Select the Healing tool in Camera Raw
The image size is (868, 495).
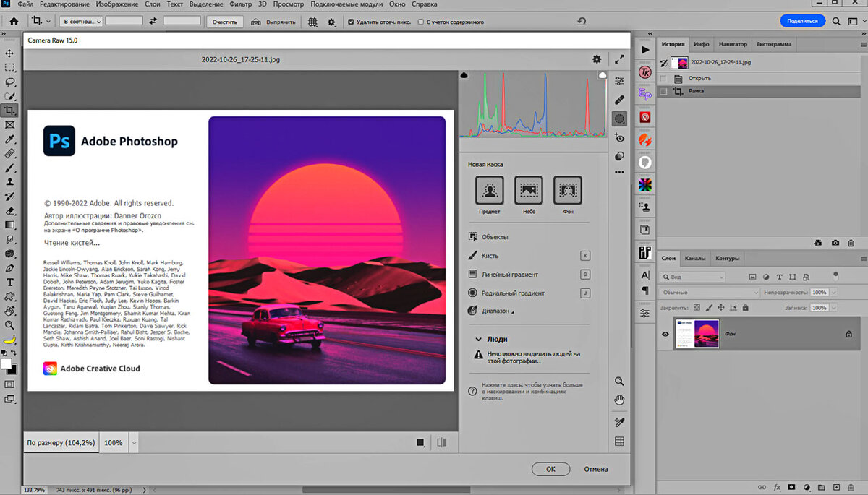[620, 100]
